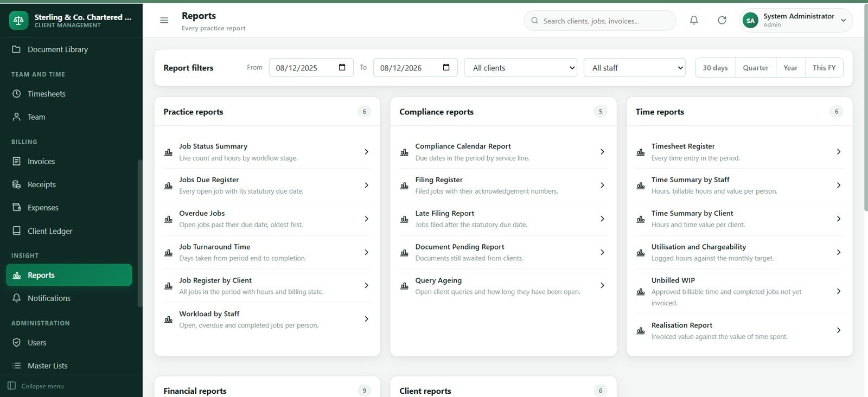The image size is (868, 397).
Task: Click the Financial reports heading
Action: coord(195,391)
